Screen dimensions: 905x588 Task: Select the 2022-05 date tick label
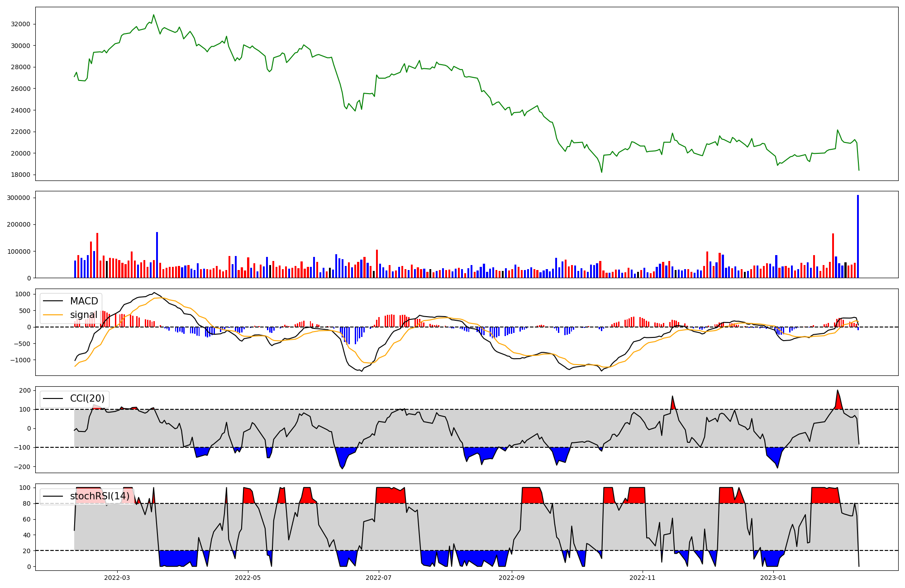248,578
